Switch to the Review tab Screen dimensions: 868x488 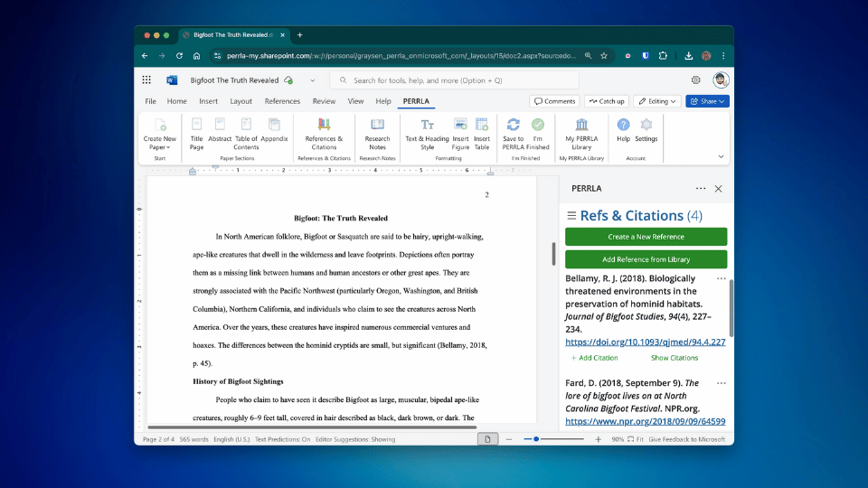click(x=324, y=101)
